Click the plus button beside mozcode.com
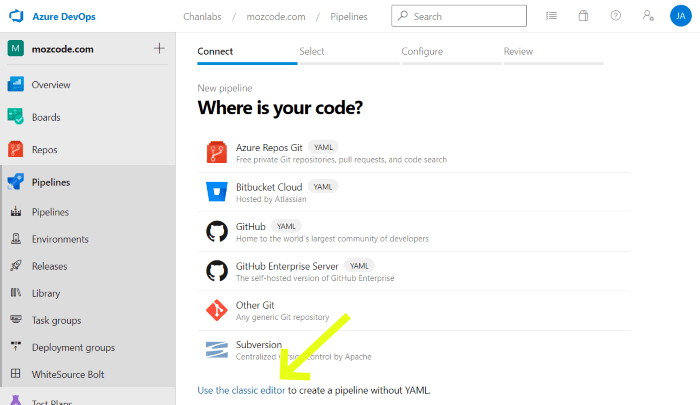Viewport: 700px width, 405px height. (158, 48)
